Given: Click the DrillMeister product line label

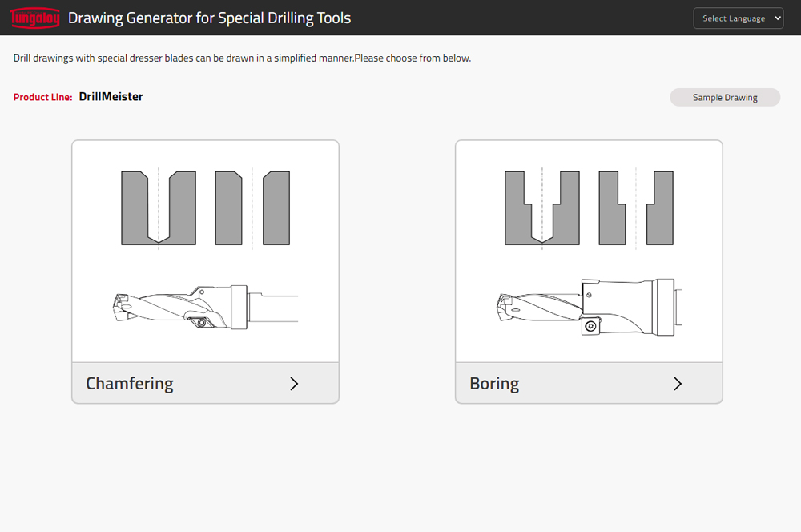Looking at the screenshot, I should [x=111, y=96].
